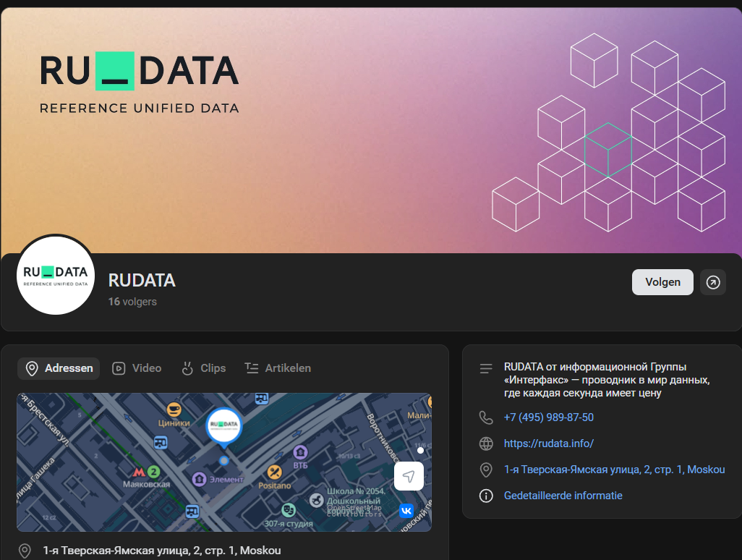Click the phone icon in the info panel
742x560 pixels.
click(x=486, y=417)
